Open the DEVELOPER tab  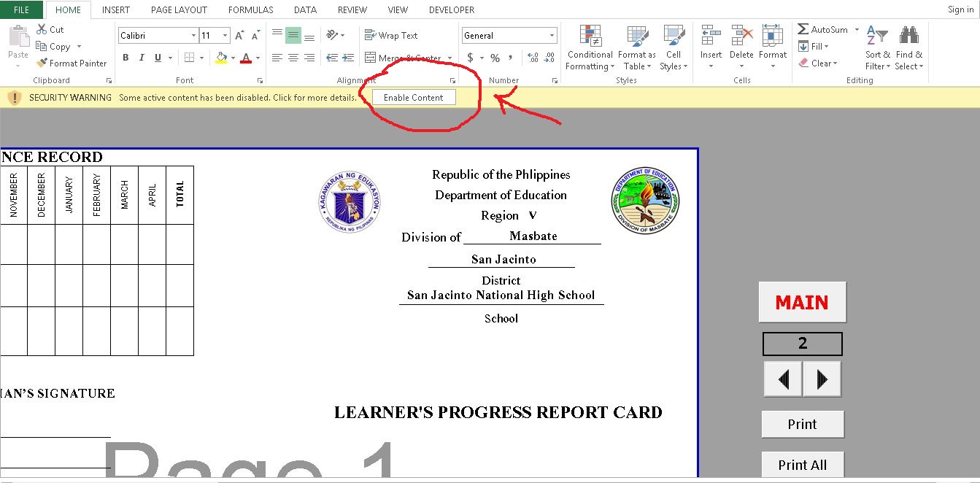tap(451, 9)
